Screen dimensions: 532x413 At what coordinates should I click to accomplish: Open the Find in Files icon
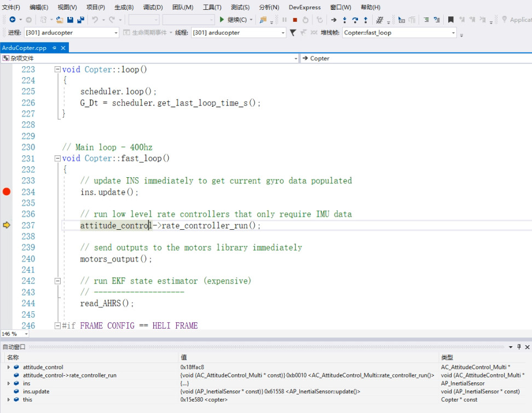coord(263,20)
